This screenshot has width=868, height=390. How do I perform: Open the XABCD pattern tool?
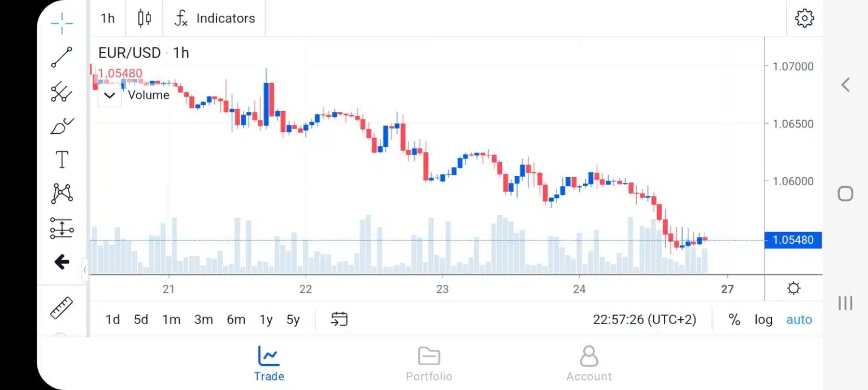tap(62, 194)
